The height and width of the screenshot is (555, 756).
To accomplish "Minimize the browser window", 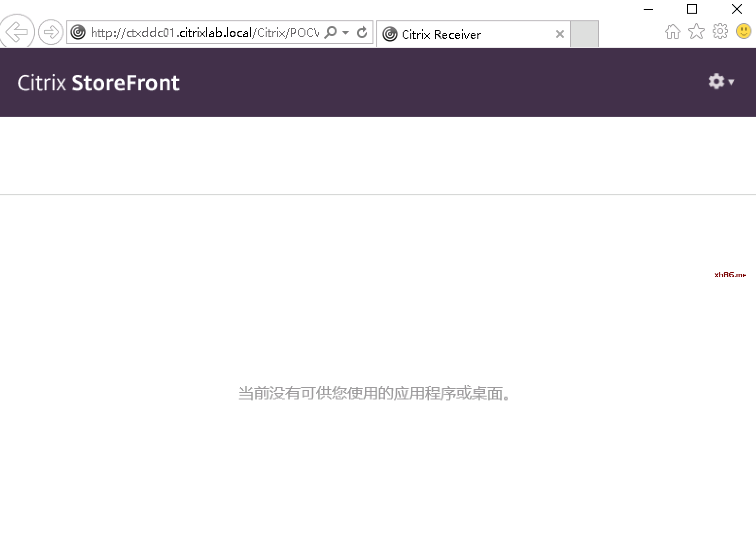I will (648, 9).
